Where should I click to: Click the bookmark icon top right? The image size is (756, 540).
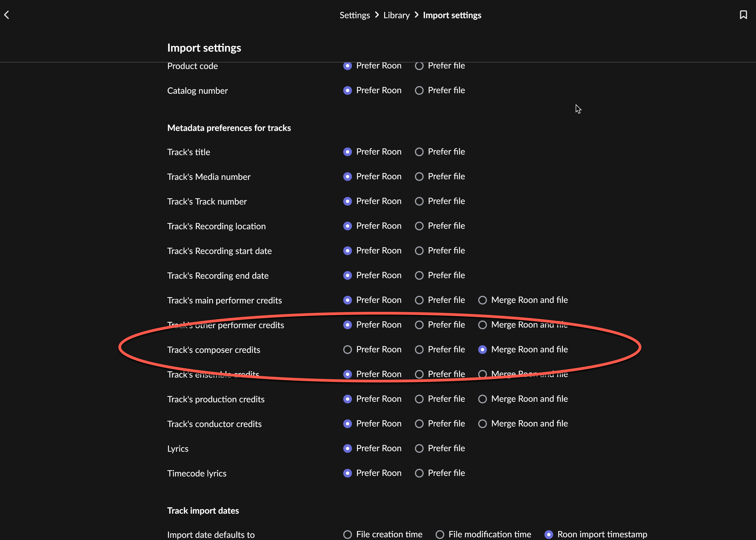[x=743, y=15]
